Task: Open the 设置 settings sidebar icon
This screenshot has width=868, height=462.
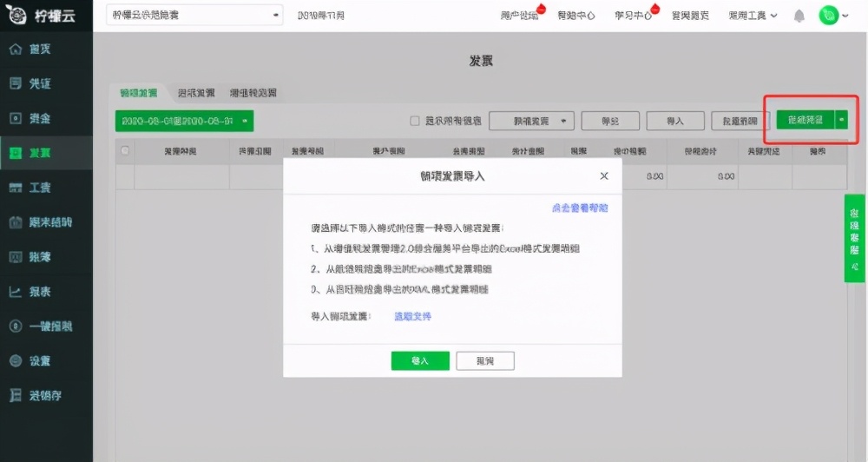Action: point(16,360)
